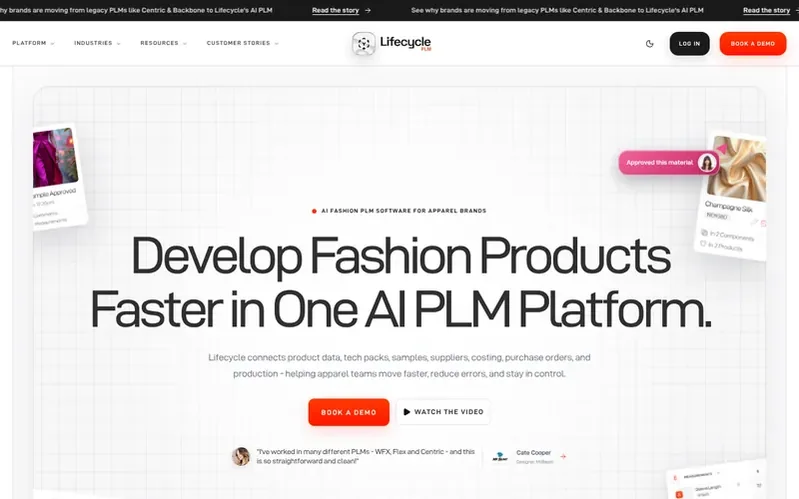This screenshot has width=799, height=499.
Task: Click Watch the Video button
Action: tap(443, 412)
